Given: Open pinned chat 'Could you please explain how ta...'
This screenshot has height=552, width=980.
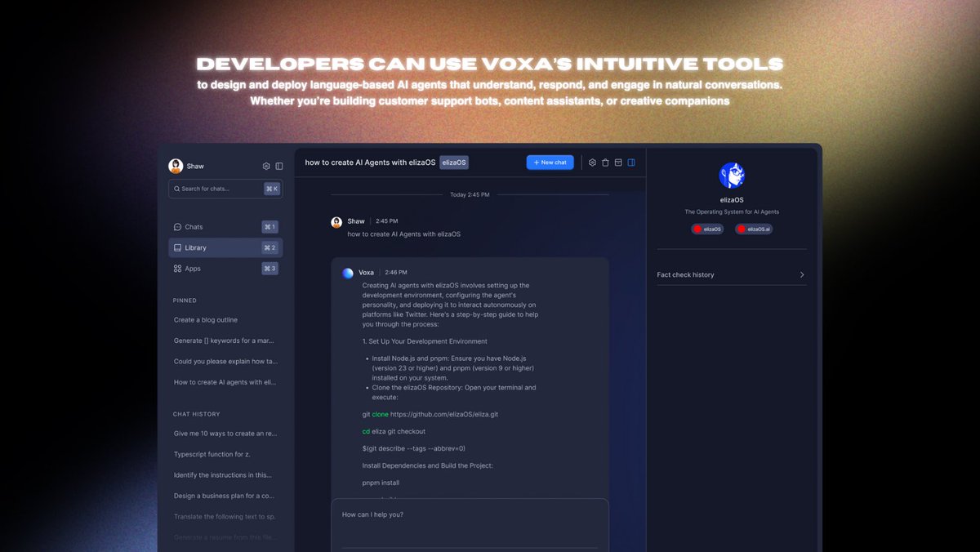Looking at the screenshot, I should 225,361.
